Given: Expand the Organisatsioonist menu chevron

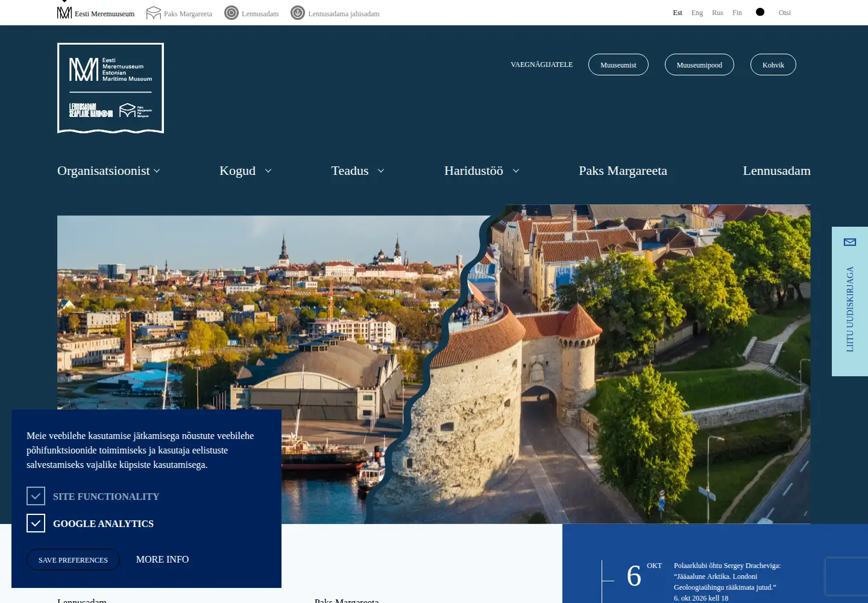Looking at the screenshot, I should 157,171.
